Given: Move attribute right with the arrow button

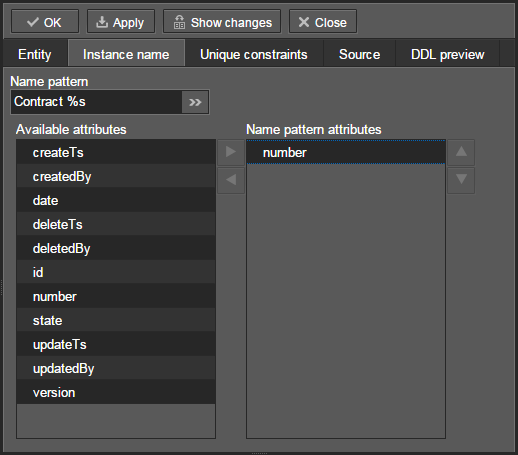Looking at the screenshot, I should coord(231,152).
